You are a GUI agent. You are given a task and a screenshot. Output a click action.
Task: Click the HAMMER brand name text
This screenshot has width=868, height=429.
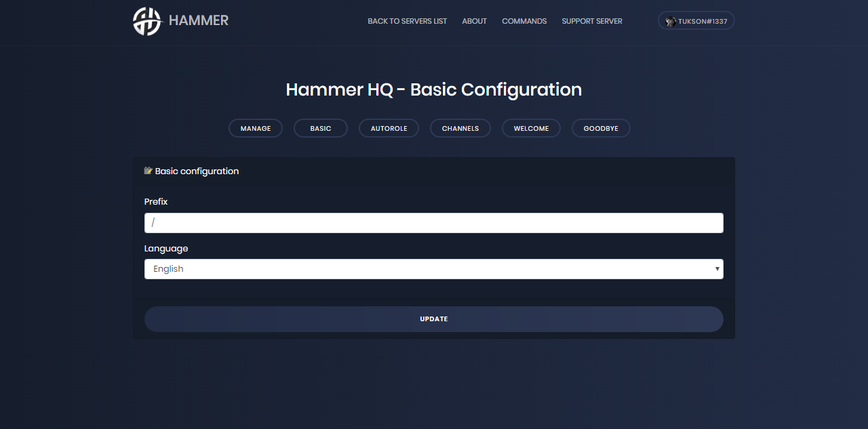click(x=198, y=21)
